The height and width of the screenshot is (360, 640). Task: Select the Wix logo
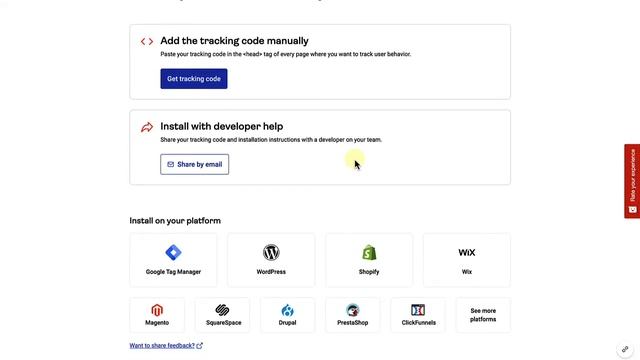pos(467,253)
